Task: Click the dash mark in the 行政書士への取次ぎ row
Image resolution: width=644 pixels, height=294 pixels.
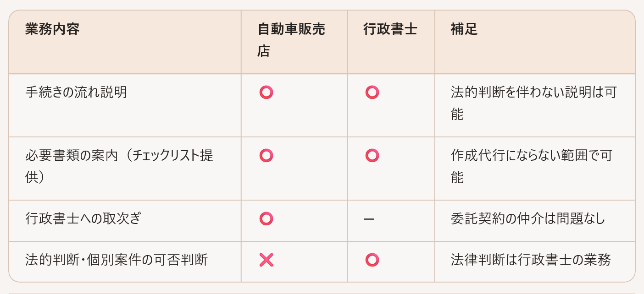Action: [x=369, y=219]
